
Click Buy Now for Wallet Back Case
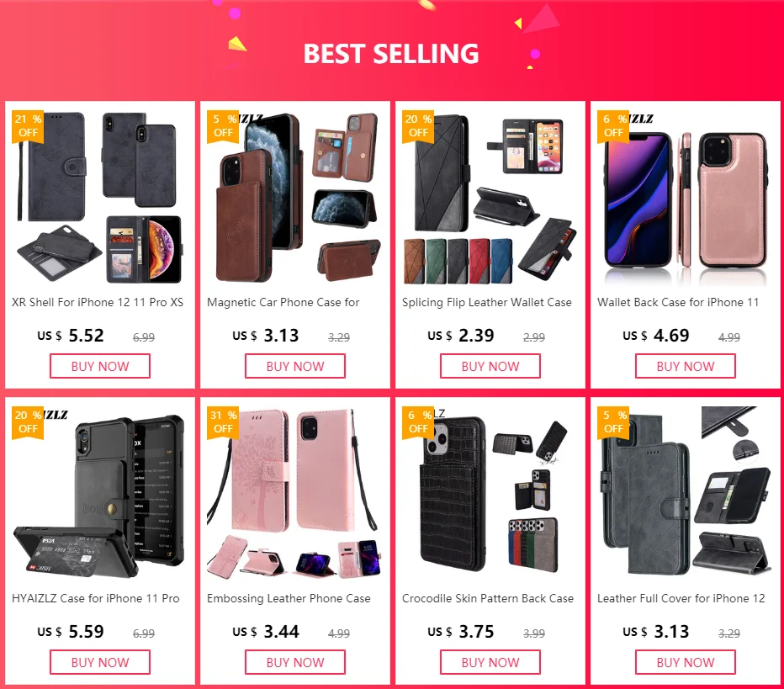[686, 366]
